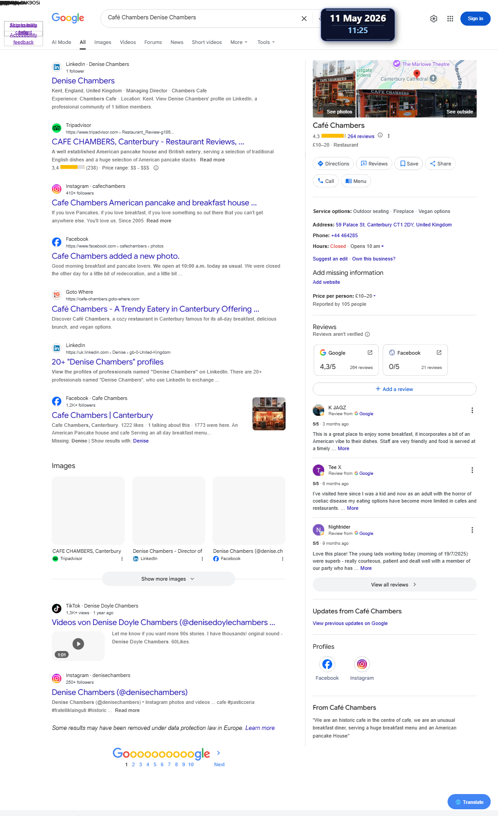
Task: Click the Sign in button
Action: 475,18
